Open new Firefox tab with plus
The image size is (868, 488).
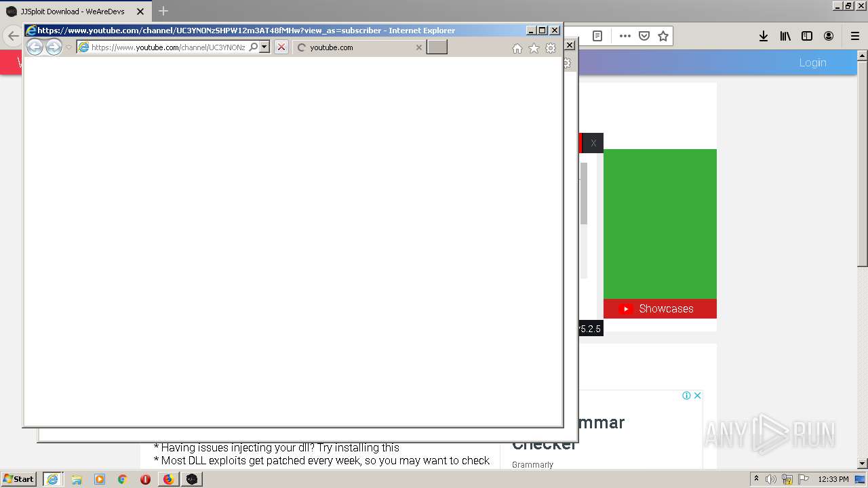click(x=163, y=11)
